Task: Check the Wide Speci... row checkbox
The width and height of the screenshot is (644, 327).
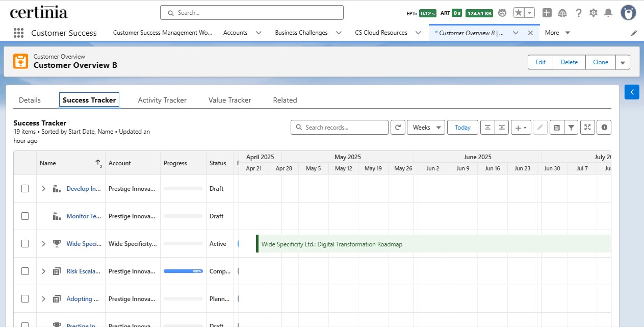Action: (25, 244)
